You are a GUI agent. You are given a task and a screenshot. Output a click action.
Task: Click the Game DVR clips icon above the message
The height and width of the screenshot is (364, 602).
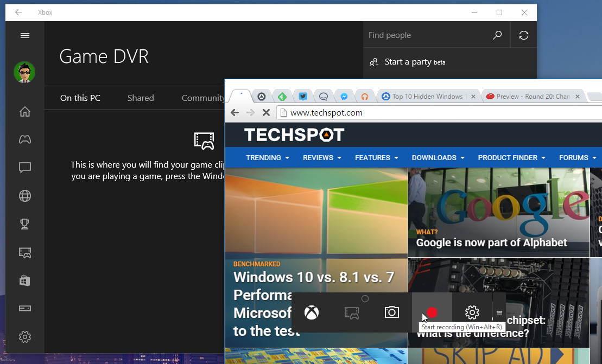204,141
